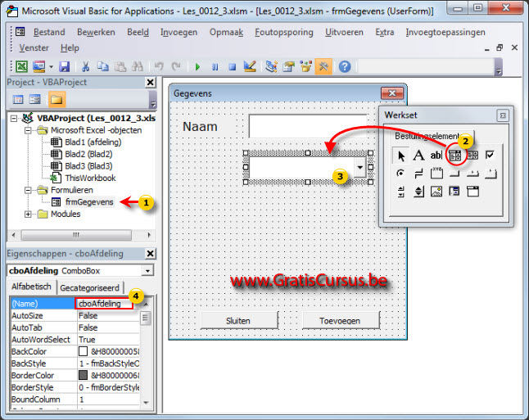Collapse the Formulieren folder
Image resolution: width=529 pixels, height=420 pixels.
click(x=28, y=190)
